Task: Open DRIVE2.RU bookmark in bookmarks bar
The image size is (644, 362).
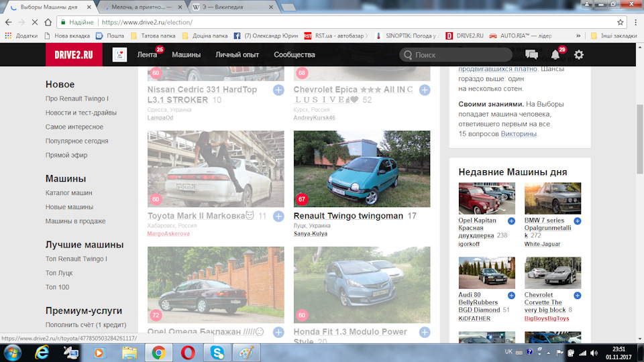Action: tap(465, 36)
